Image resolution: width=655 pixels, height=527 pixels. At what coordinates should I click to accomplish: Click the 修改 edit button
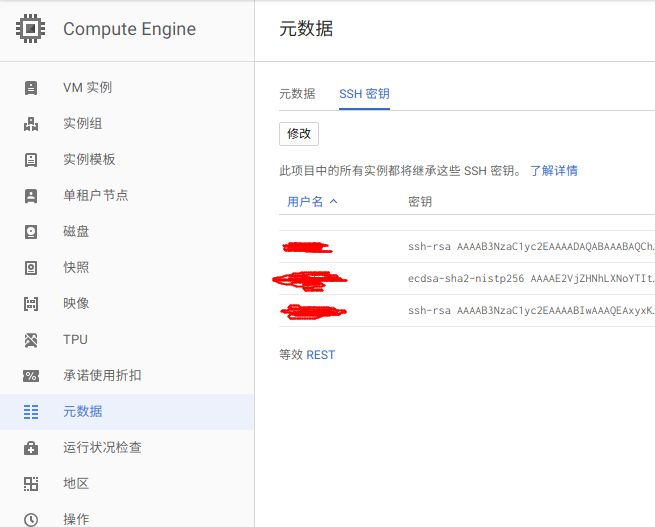(299, 134)
